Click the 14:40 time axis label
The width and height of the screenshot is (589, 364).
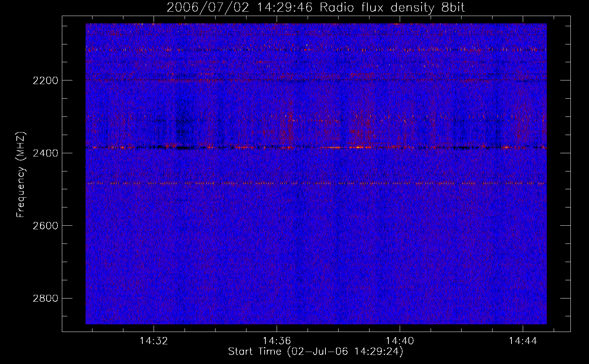pos(400,341)
